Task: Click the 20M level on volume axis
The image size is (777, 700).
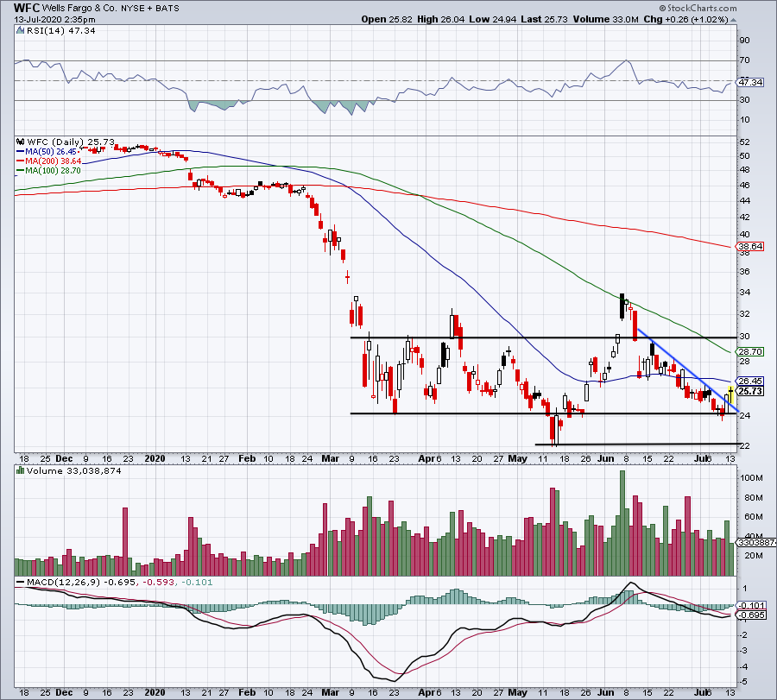Action: click(x=753, y=556)
